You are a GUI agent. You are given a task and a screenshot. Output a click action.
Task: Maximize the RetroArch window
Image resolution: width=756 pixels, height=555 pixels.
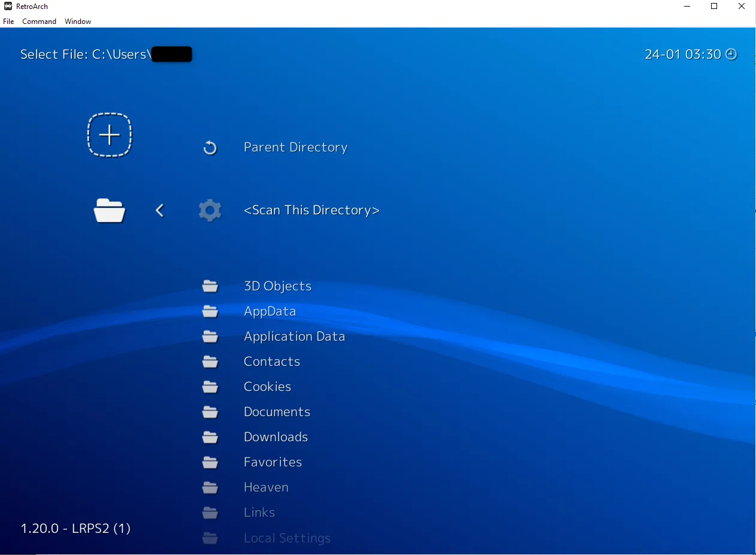714,7
